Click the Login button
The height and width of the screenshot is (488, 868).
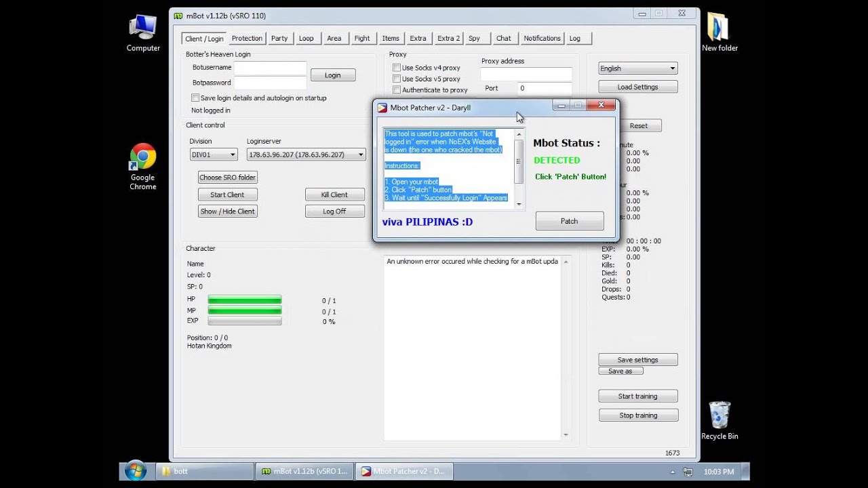pos(333,75)
